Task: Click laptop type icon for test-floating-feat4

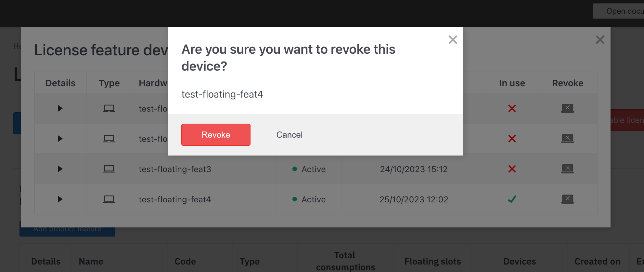Action: [x=109, y=199]
